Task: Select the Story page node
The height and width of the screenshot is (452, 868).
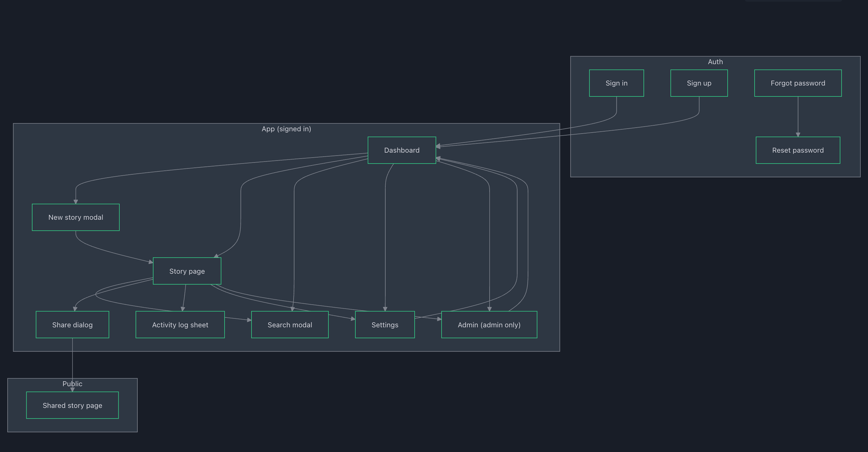Action: pyautogui.click(x=187, y=271)
